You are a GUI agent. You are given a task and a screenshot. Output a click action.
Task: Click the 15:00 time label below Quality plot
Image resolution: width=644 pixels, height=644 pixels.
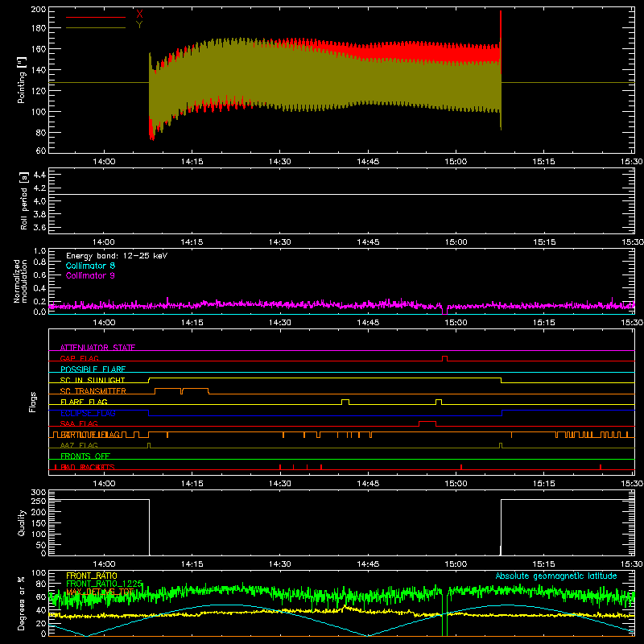pos(456,564)
